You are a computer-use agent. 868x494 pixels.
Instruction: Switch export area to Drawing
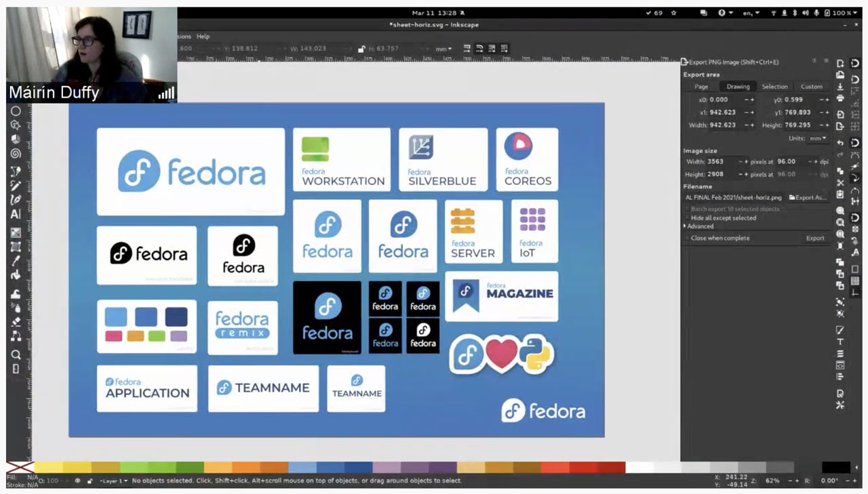[x=738, y=87]
